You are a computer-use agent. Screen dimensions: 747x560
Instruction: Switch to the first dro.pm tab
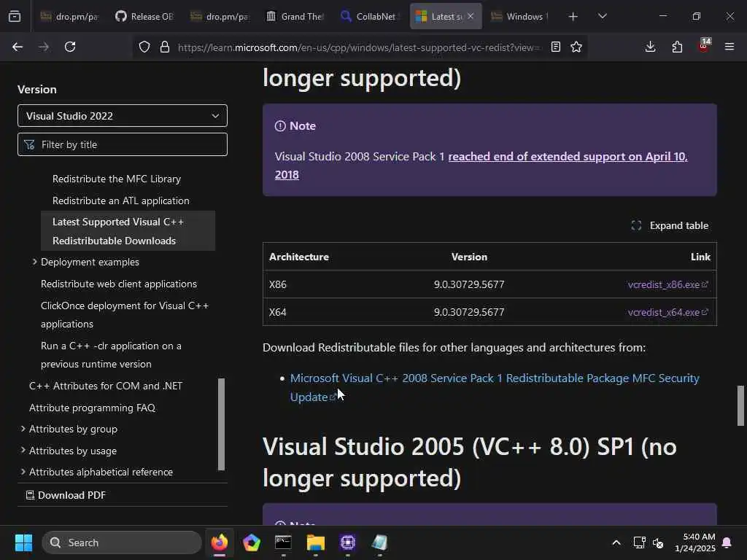69,17
